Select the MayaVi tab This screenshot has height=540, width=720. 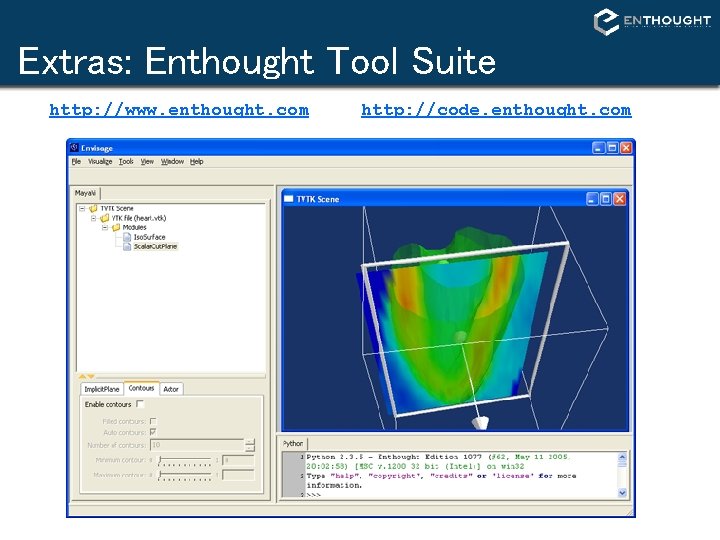85,193
